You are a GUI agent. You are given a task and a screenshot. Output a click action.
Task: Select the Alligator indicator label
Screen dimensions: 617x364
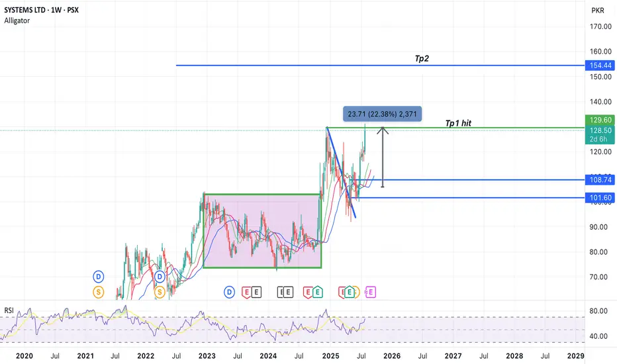17,21
